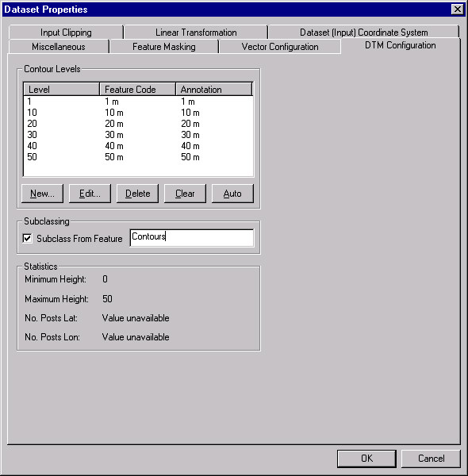Click the Level column header

click(x=62, y=89)
